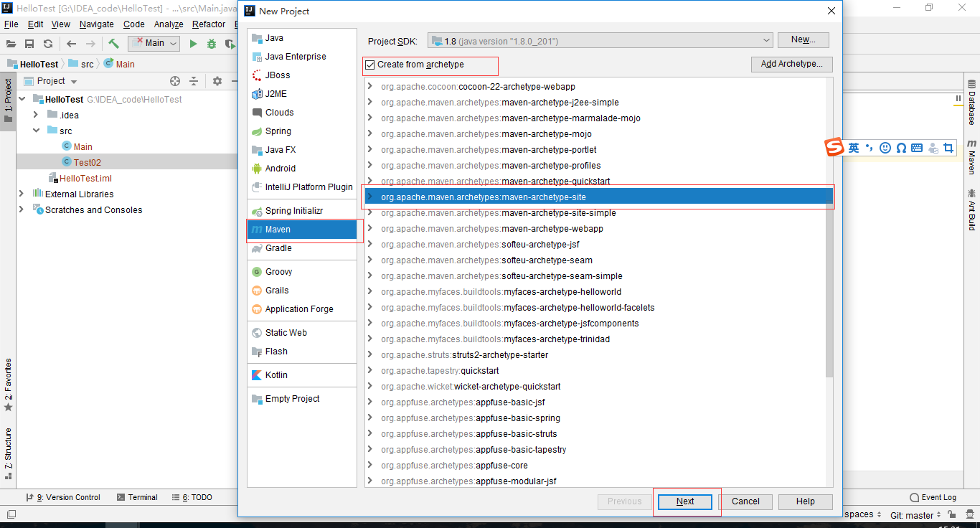This screenshot has height=528, width=980.
Task: Click the Sogou S logo on IME bar
Action: click(x=834, y=147)
